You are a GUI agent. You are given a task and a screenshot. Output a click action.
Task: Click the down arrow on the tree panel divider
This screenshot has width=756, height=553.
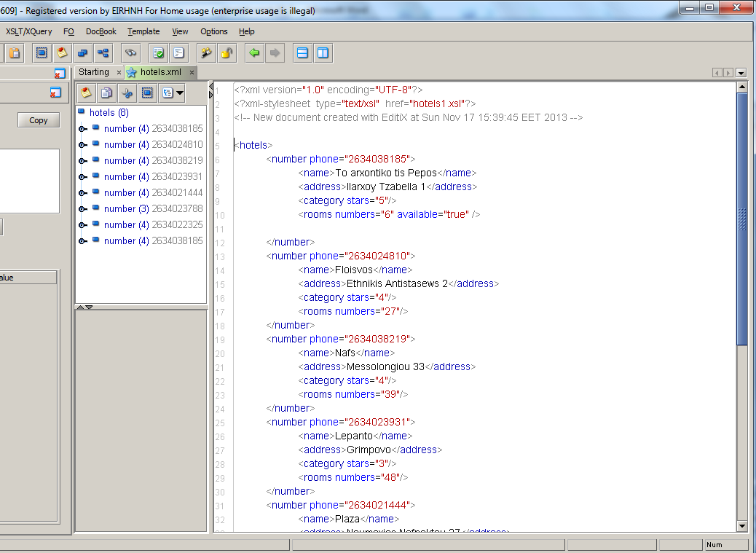pyautogui.click(x=89, y=307)
